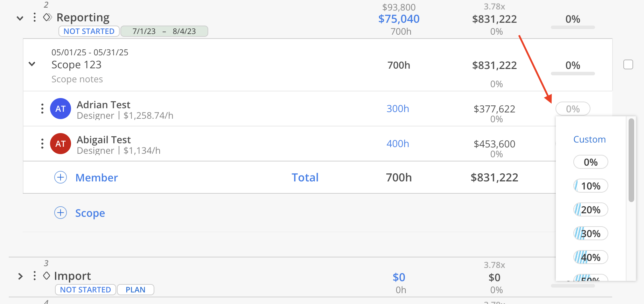644x304 pixels.
Task: Click the diamond icon next to Import
Action: (47, 276)
